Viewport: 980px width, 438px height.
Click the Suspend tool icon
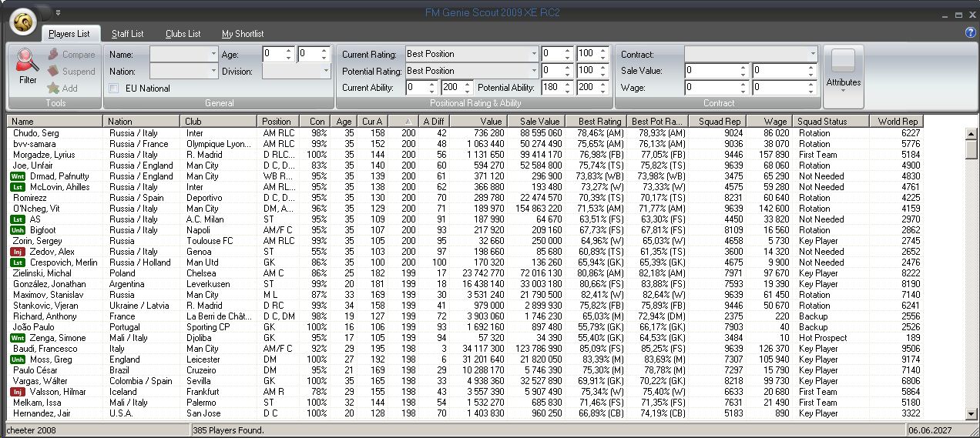(53, 72)
